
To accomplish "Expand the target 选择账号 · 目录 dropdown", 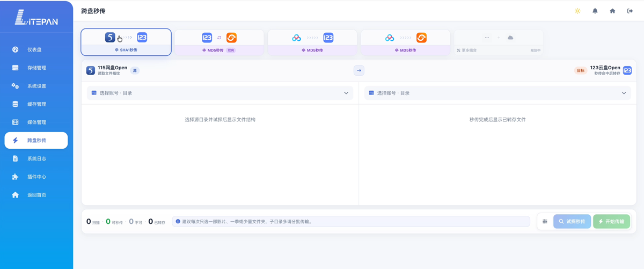I will coord(497,93).
